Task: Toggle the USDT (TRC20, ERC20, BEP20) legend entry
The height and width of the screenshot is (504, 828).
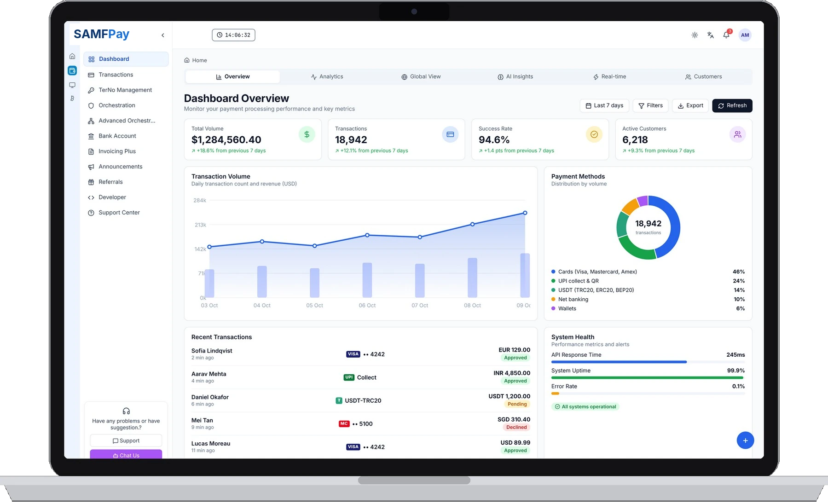Action: pyautogui.click(x=648, y=290)
